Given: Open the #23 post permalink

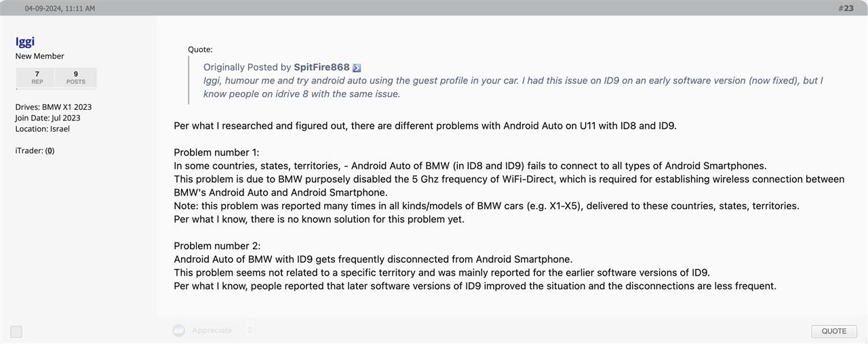Looking at the screenshot, I should coord(846,8).
